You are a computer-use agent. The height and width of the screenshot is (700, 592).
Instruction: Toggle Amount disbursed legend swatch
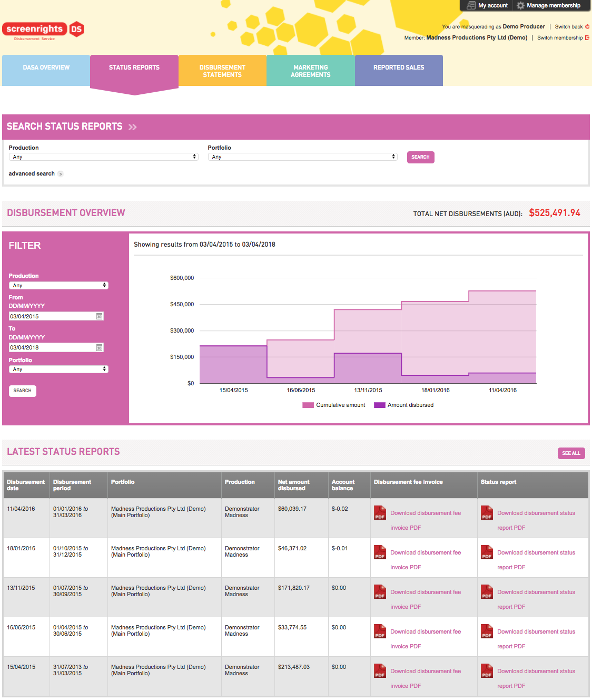pyautogui.click(x=379, y=405)
